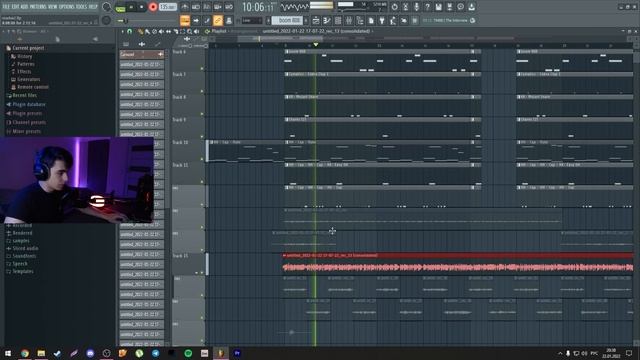Image resolution: width=640 pixels, height=360 pixels.
Task: Select the red consolidated audio clip title bar
Action: 458,256
